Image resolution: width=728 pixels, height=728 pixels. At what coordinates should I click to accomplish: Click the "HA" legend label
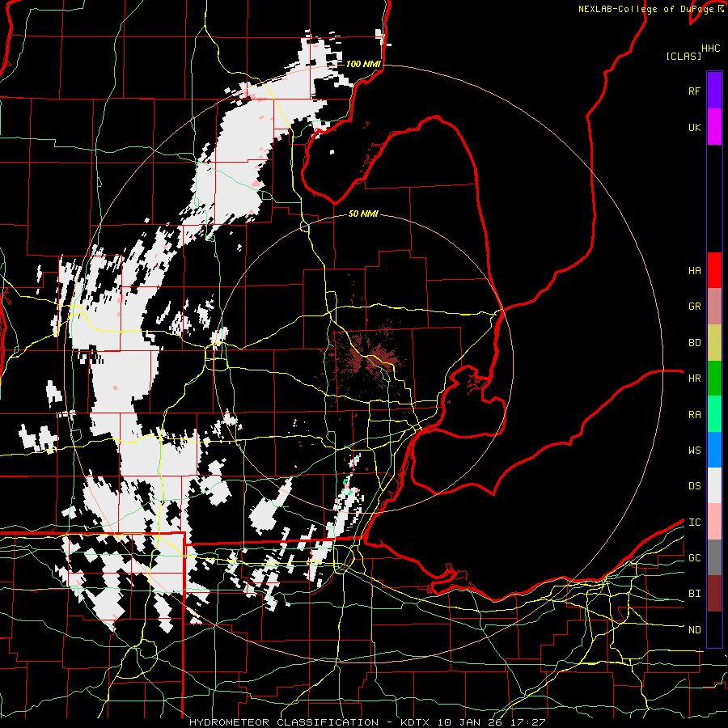coord(694,271)
